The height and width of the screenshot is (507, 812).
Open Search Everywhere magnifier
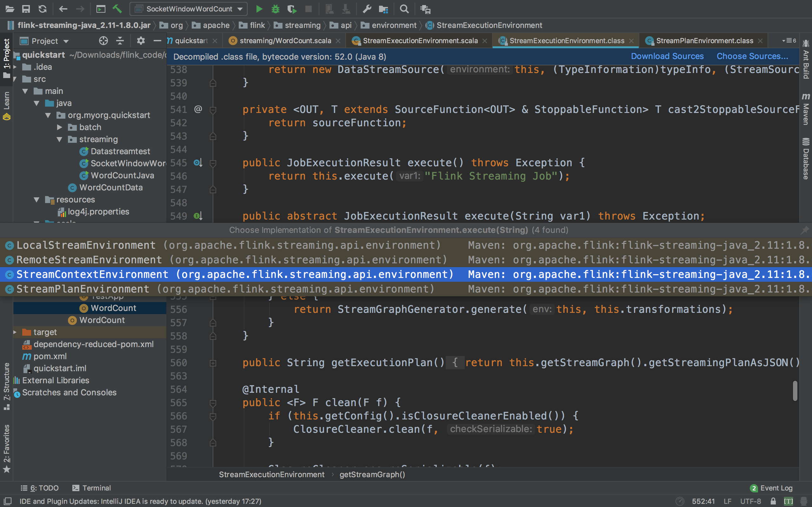coord(404,9)
